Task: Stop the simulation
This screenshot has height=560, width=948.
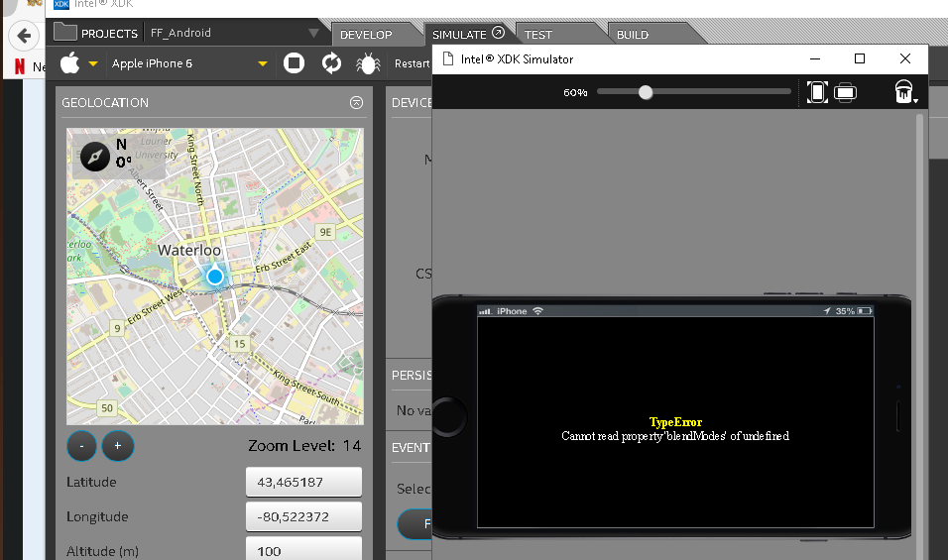Action: pos(294,62)
